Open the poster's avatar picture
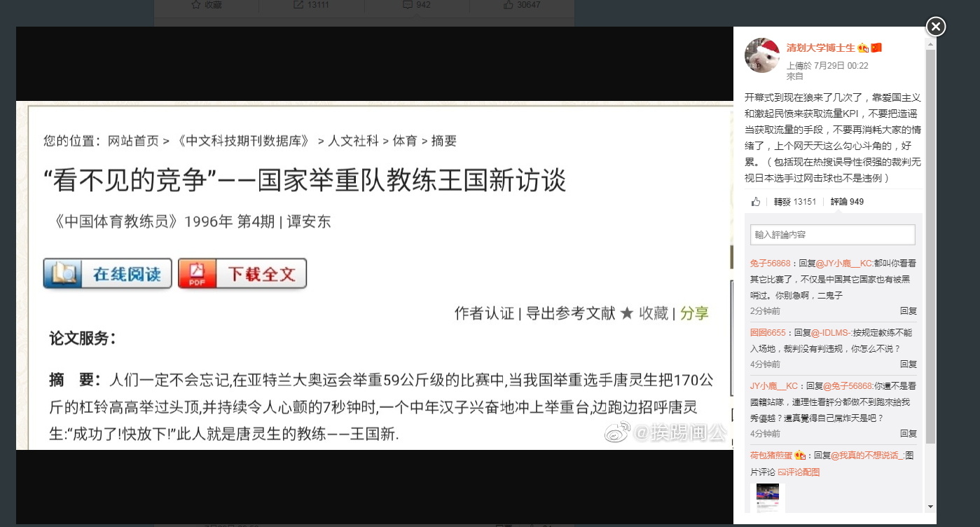The width and height of the screenshot is (980, 527). (762, 55)
